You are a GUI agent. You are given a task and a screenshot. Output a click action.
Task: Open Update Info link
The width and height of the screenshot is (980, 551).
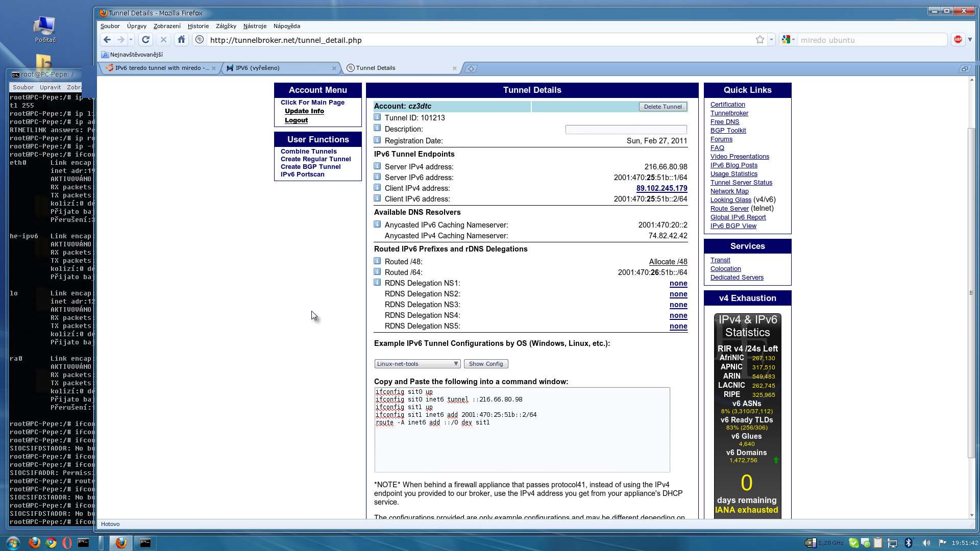click(304, 111)
